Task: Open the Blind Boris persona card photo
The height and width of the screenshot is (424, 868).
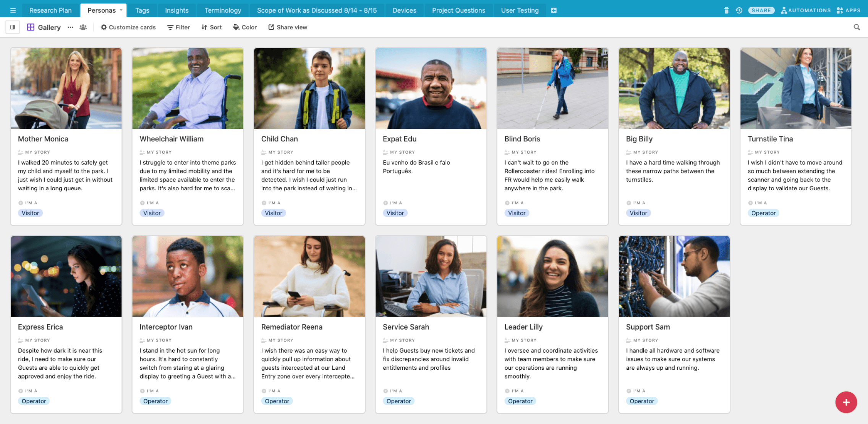Action: [x=552, y=88]
